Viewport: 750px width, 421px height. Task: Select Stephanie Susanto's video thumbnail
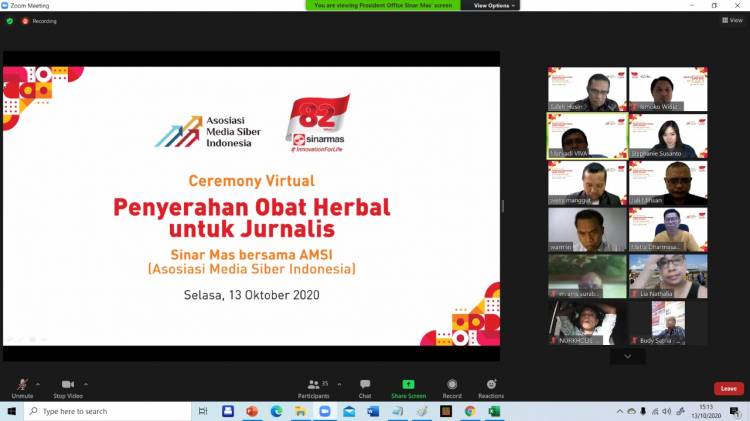click(668, 136)
